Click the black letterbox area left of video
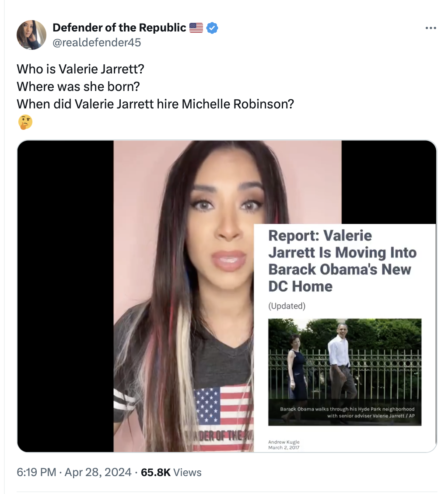The height and width of the screenshot is (494, 448). 65,296
